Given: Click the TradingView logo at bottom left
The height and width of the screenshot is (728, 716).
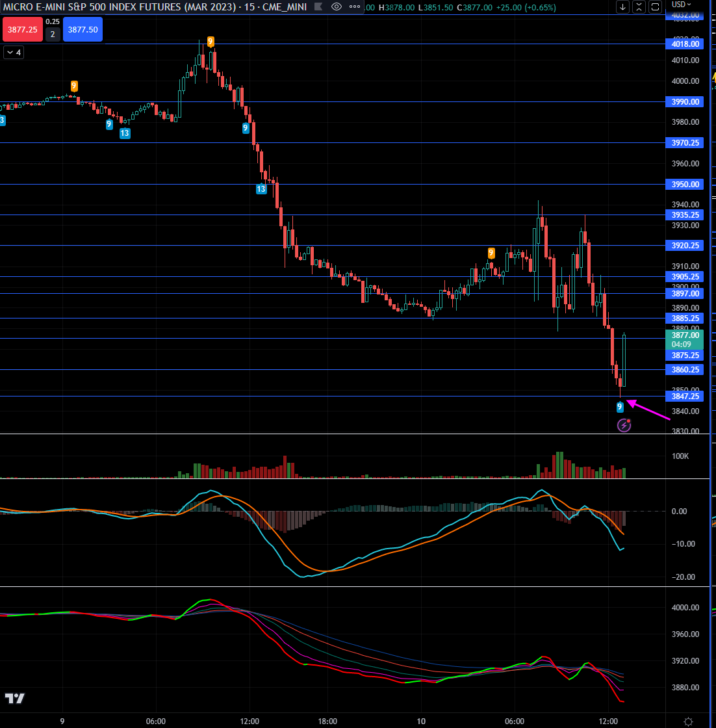Looking at the screenshot, I should [15, 698].
